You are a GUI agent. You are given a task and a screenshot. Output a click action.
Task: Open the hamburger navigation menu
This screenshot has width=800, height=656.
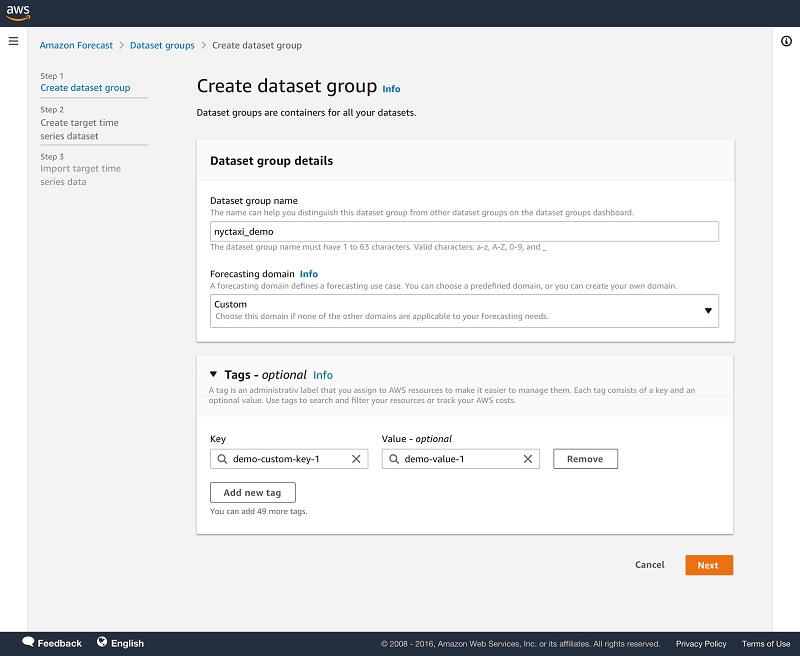[x=13, y=41]
